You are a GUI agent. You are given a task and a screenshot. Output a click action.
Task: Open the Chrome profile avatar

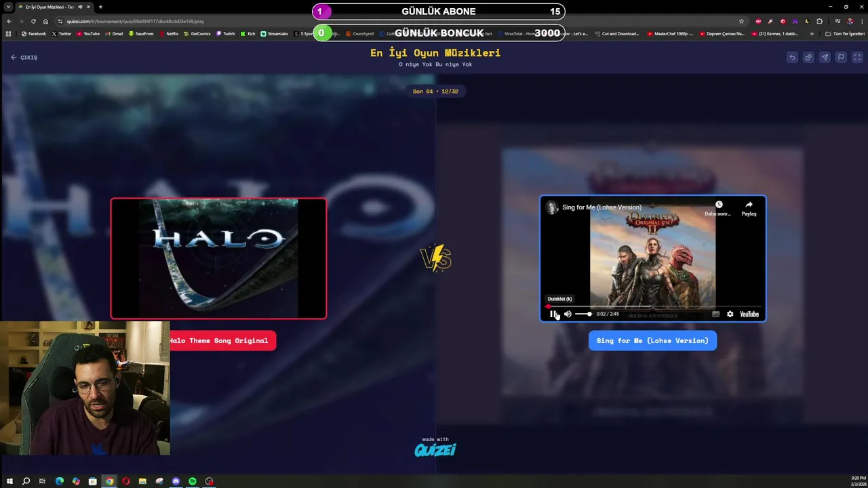point(850,21)
